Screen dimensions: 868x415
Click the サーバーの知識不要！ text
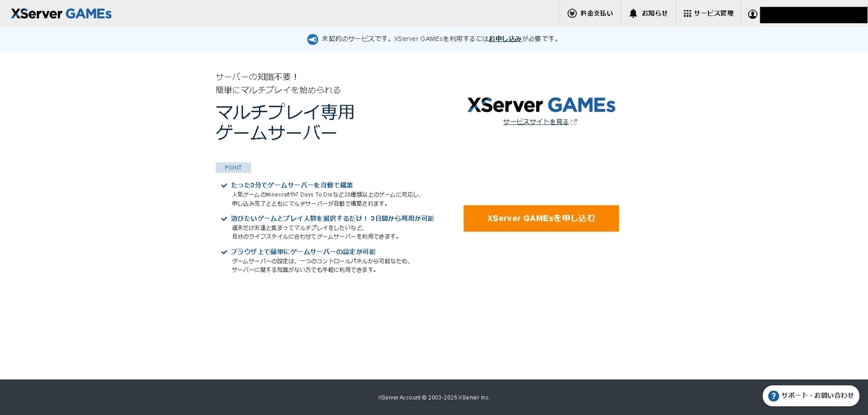pos(258,77)
